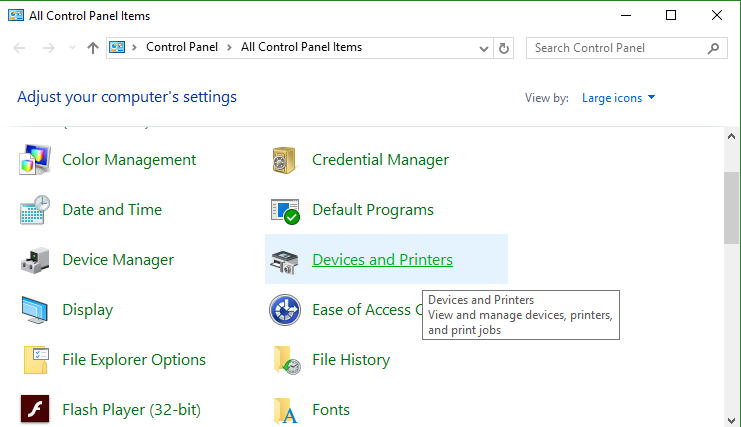The image size is (741, 427).
Task: Open the Devices and Printers link
Action: (x=382, y=260)
